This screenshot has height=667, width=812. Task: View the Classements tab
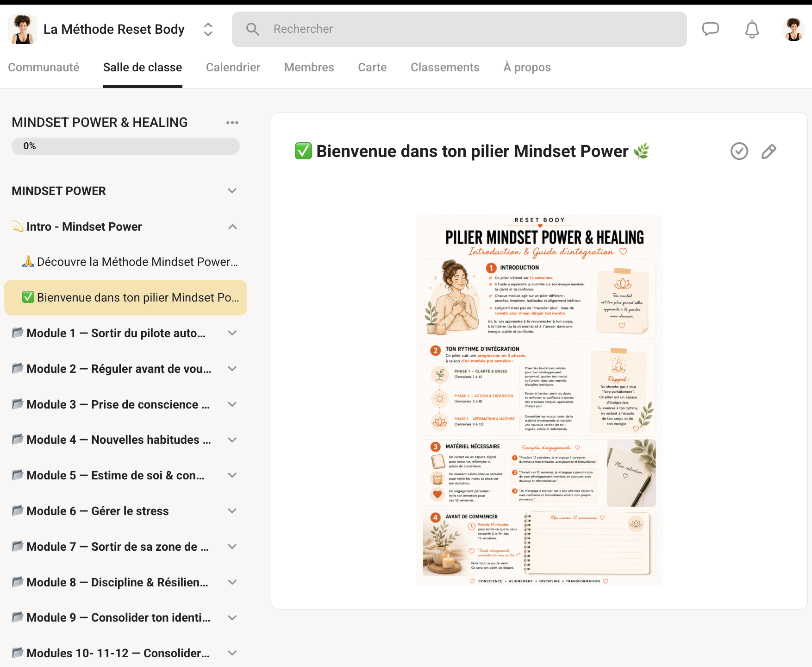point(445,68)
